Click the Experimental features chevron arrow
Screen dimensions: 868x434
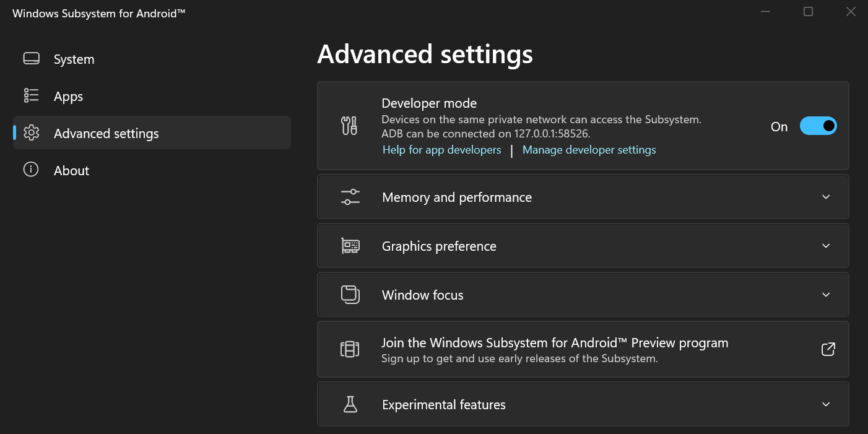pyautogui.click(x=826, y=404)
